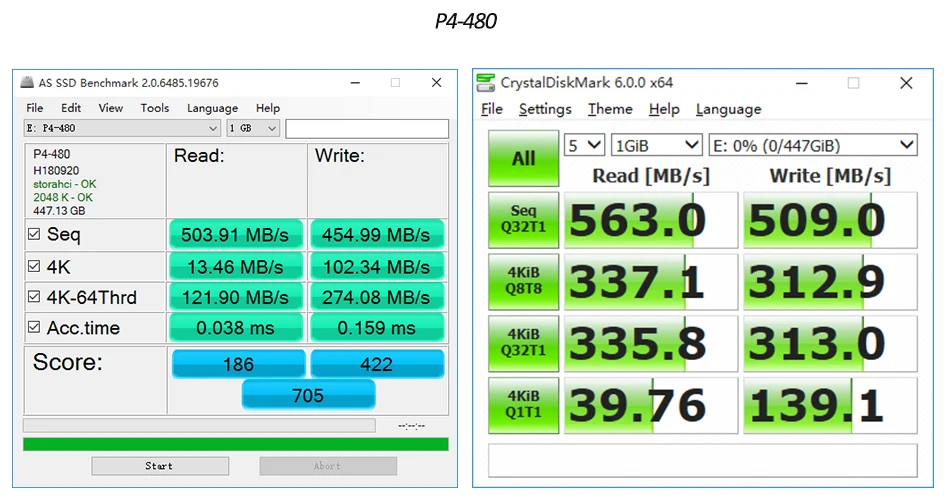950x500 pixels.
Task: Click the 2048 K - OK alignment text
Action: [x=63, y=197]
